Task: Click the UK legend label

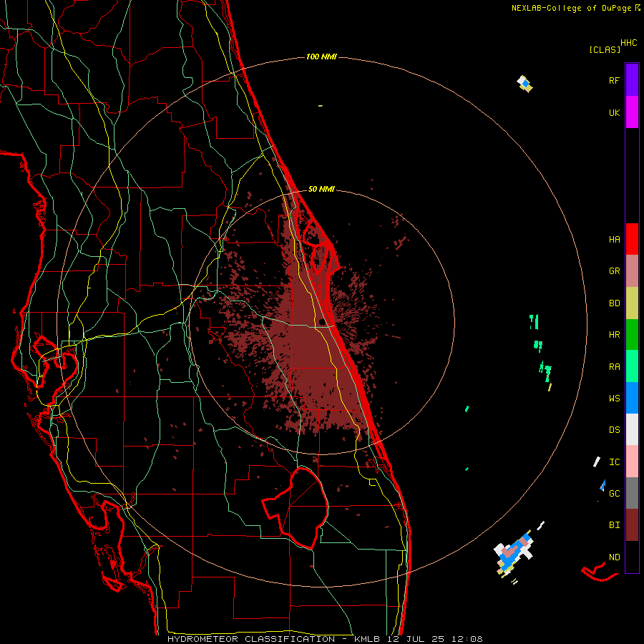Action: point(614,112)
